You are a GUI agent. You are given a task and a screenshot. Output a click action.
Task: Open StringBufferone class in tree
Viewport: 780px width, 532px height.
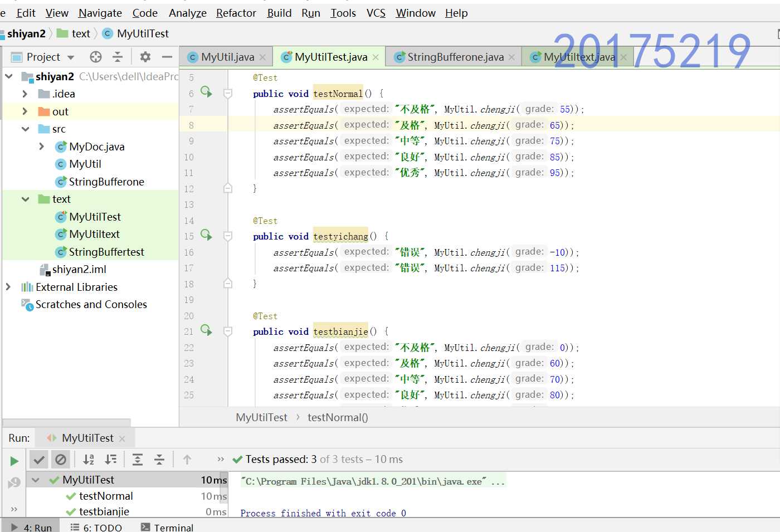(106, 182)
